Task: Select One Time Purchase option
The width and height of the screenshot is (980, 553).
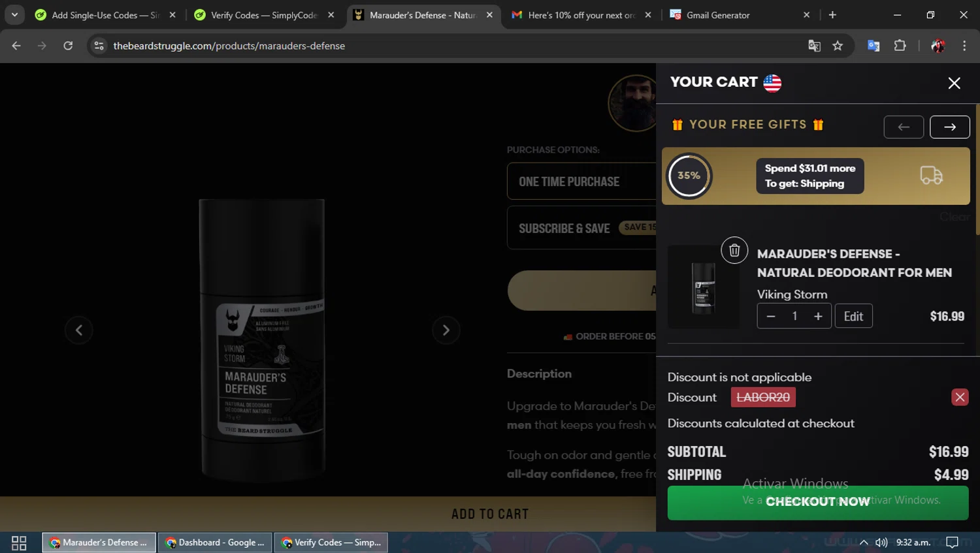Action: point(581,182)
